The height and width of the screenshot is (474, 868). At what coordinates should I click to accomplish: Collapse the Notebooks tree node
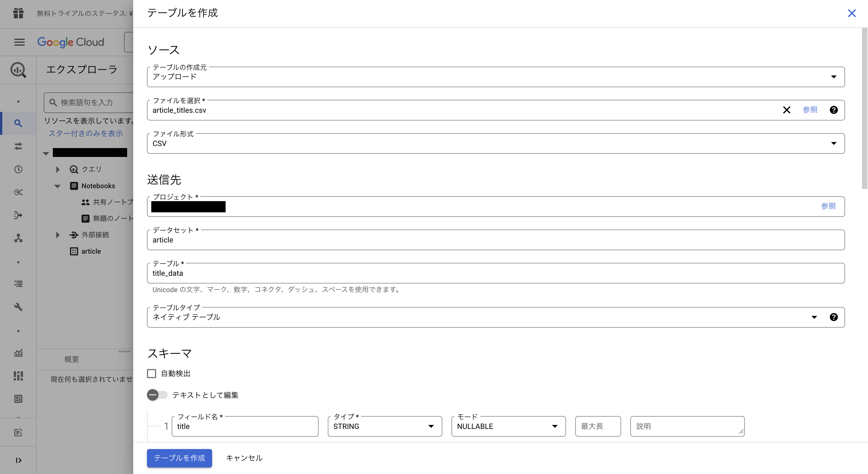click(x=57, y=186)
